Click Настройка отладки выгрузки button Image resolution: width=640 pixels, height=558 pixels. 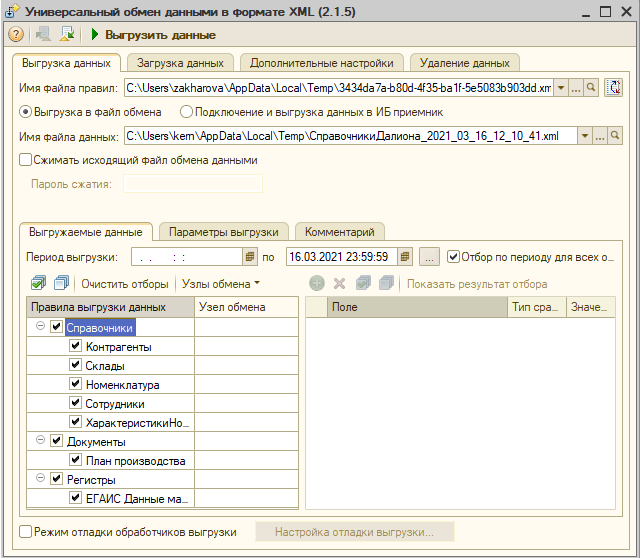click(354, 532)
